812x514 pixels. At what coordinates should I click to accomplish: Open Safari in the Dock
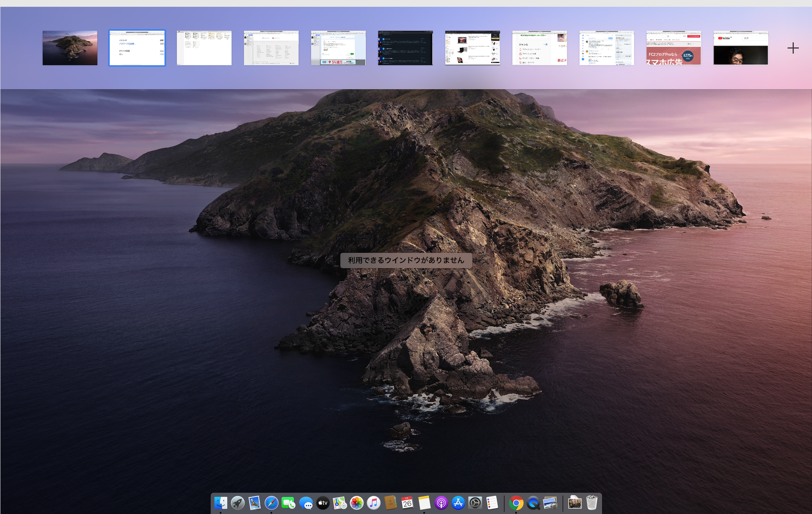coord(271,503)
